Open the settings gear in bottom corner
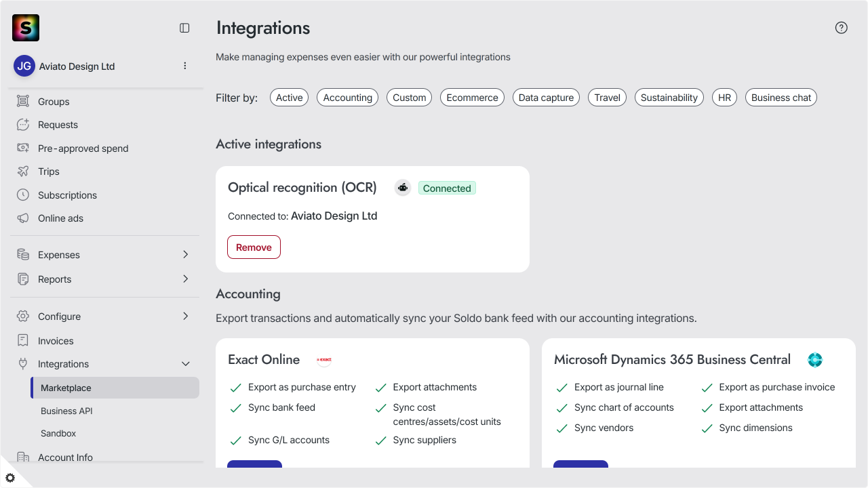This screenshot has width=868, height=488. tap(10, 478)
